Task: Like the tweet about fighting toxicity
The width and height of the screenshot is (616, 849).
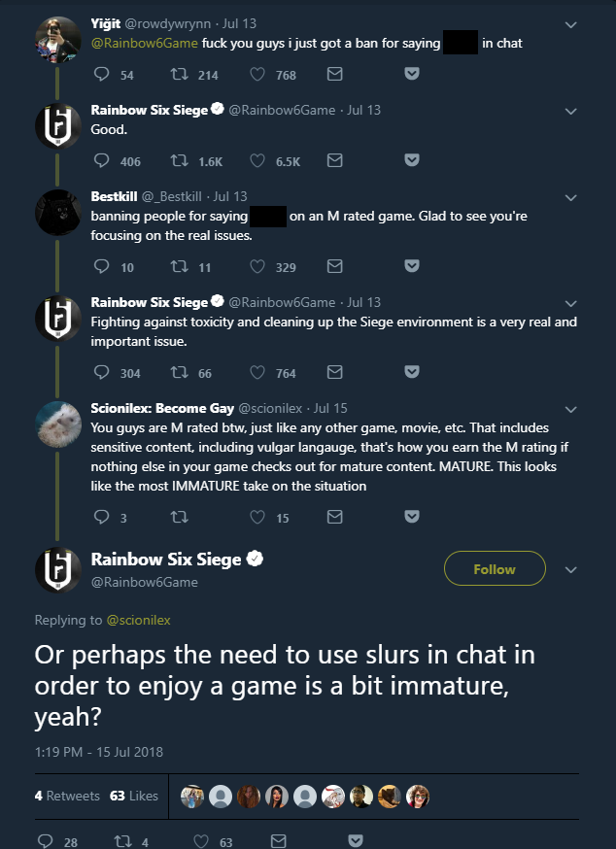Action: pyautogui.click(x=257, y=373)
